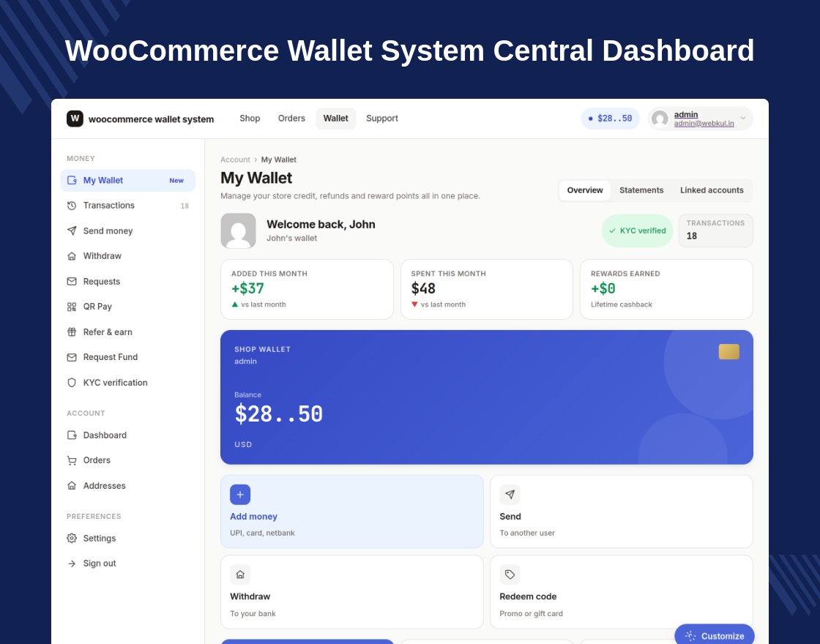
Task: Click the Added This Month stat card
Action: click(307, 289)
